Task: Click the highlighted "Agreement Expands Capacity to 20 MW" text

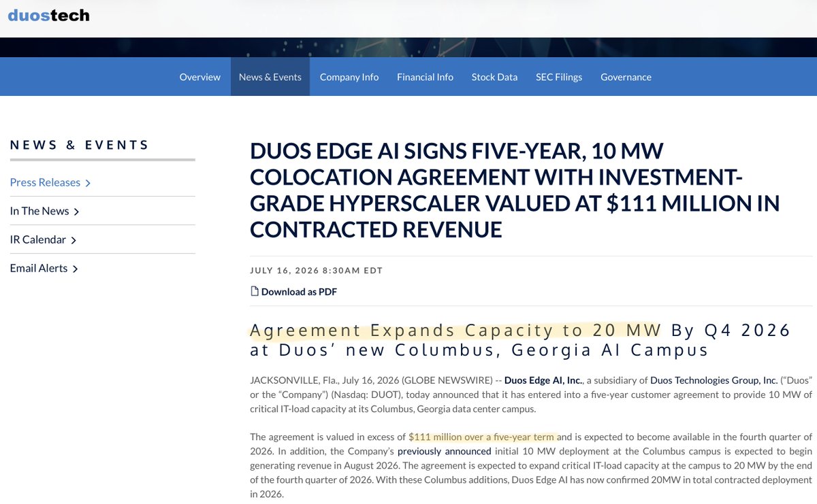Action: 455,331
